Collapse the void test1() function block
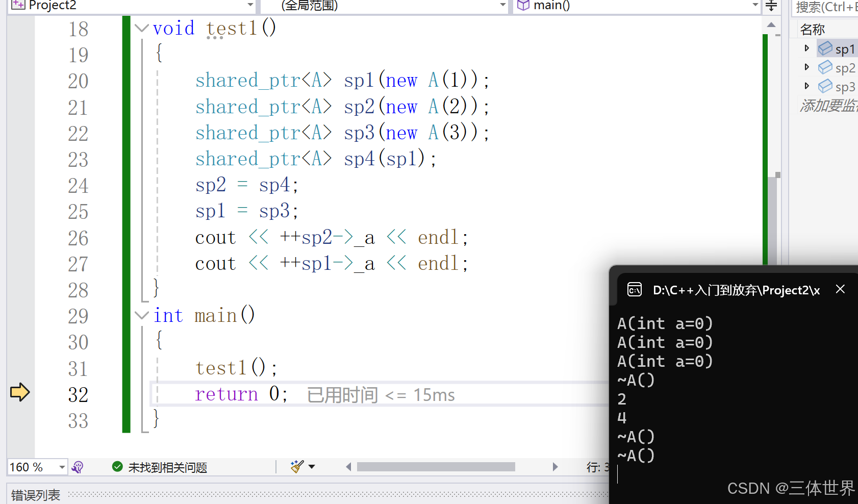858x504 pixels. 142,28
